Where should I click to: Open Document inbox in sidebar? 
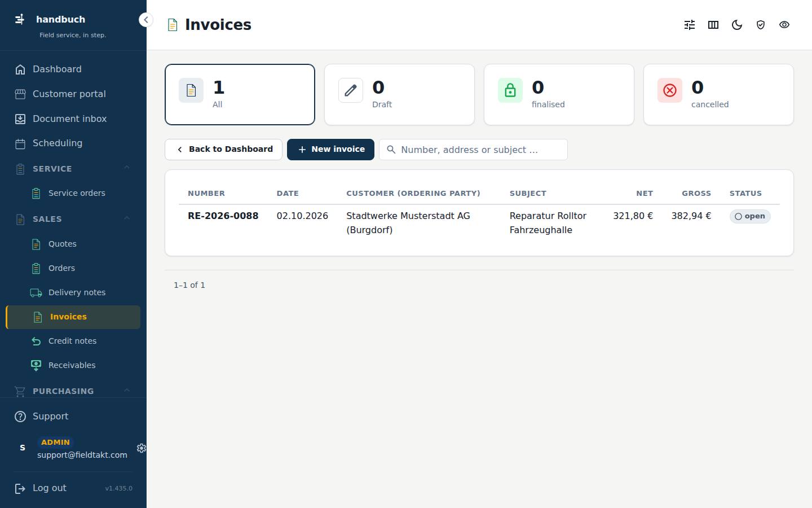click(x=73, y=119)
